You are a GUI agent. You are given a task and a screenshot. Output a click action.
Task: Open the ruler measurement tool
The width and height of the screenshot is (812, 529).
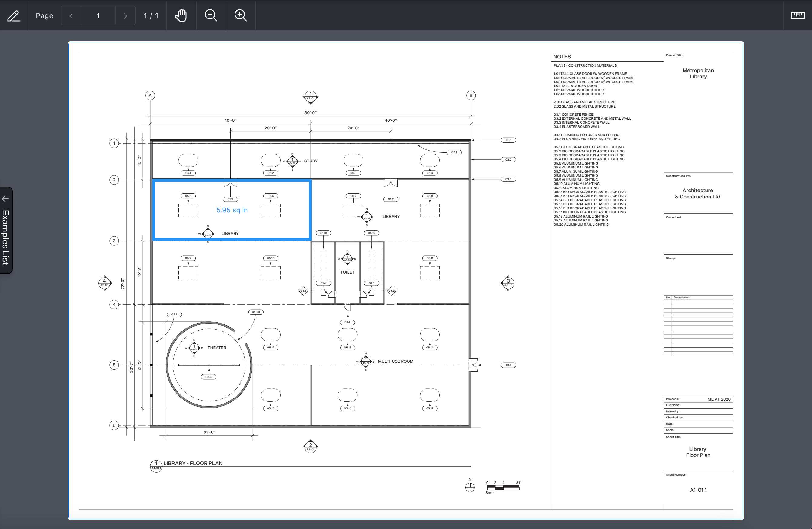(797, 15)
